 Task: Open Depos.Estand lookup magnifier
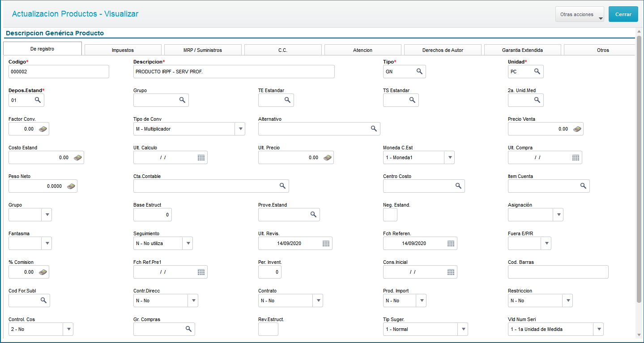tap(38, 100)
